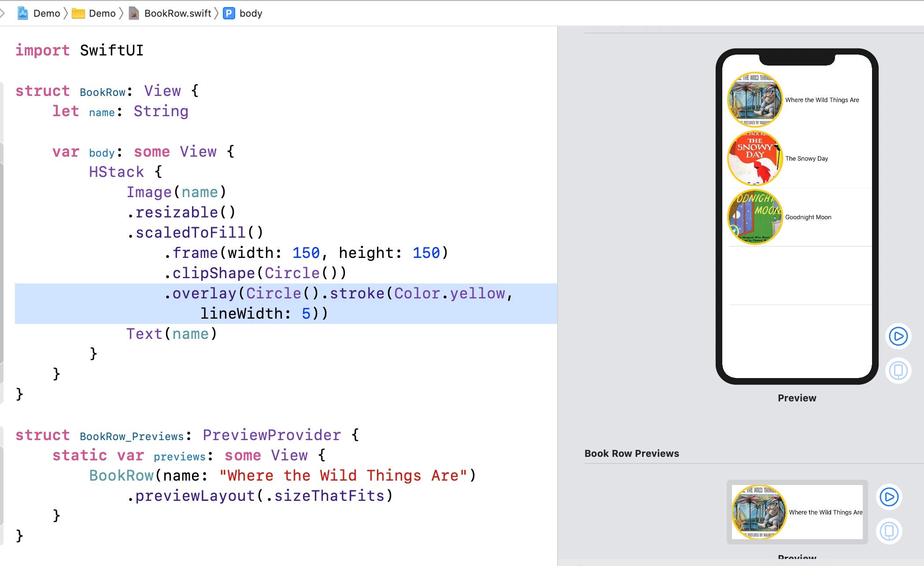Click the preview-on-device icon below the play button
This screenshot has width=924, height=566.
click(x=898, y=370)
